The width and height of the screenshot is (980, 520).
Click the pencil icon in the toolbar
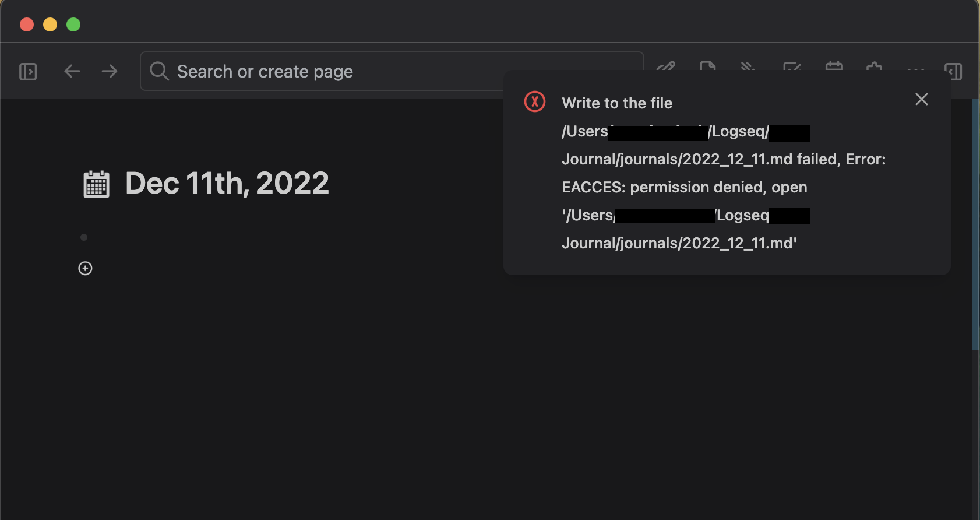666,66
